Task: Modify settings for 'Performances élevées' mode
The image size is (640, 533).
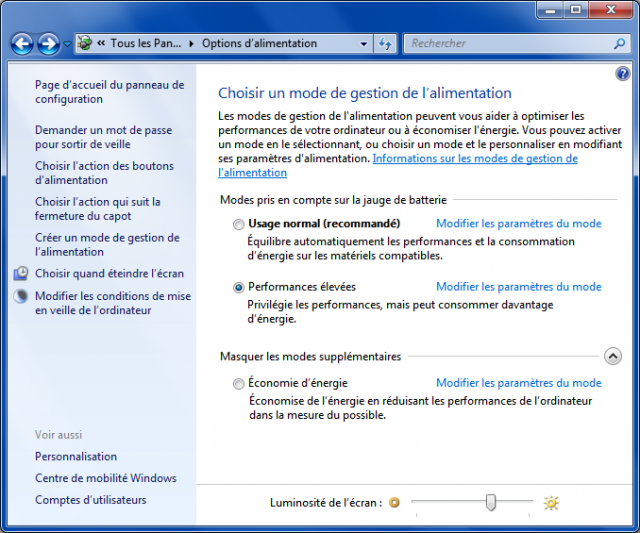Action: 519,287
